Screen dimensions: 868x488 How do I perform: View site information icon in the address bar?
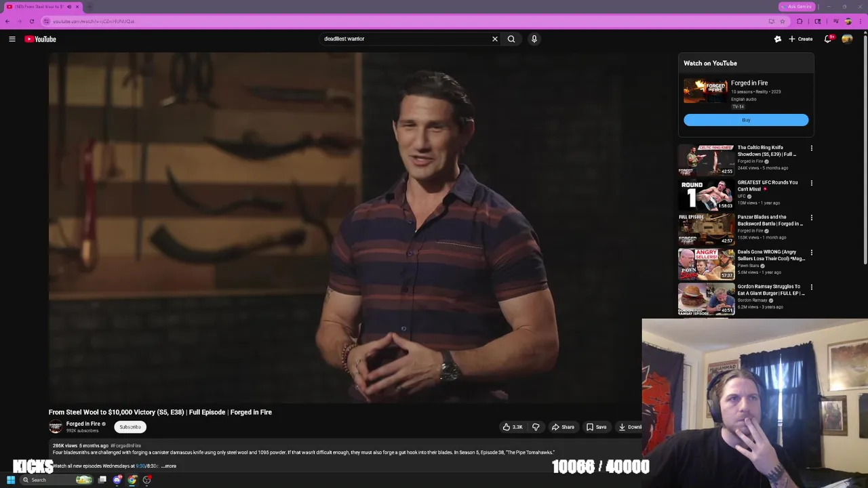(x=46, y=22)
